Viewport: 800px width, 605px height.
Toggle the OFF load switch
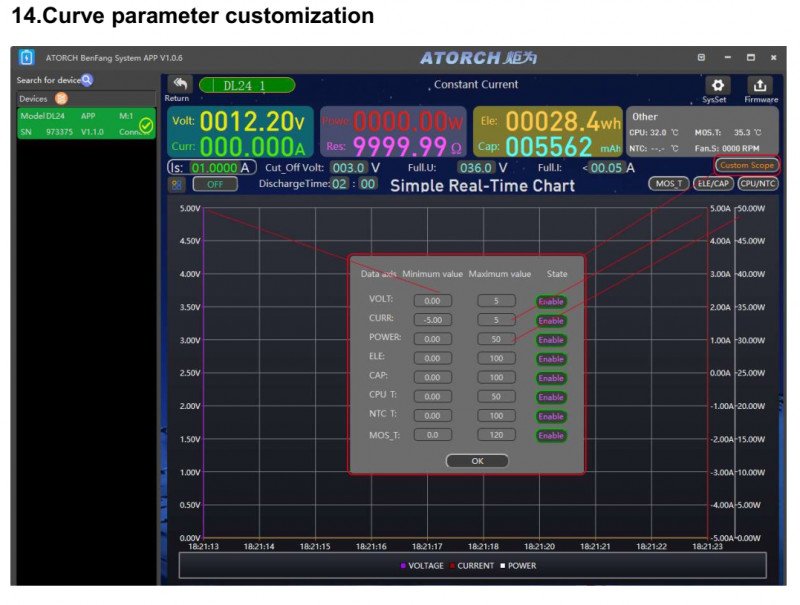click(x=215, y=184)
